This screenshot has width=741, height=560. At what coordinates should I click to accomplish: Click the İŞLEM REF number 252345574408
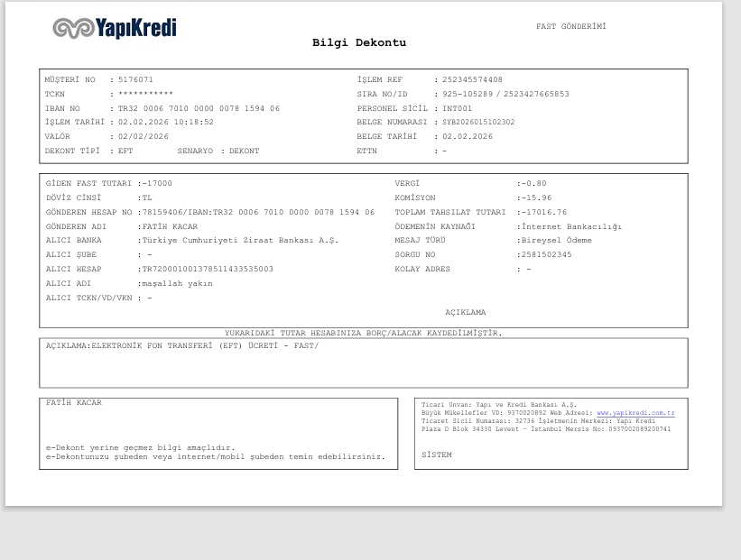pos(472,79)
